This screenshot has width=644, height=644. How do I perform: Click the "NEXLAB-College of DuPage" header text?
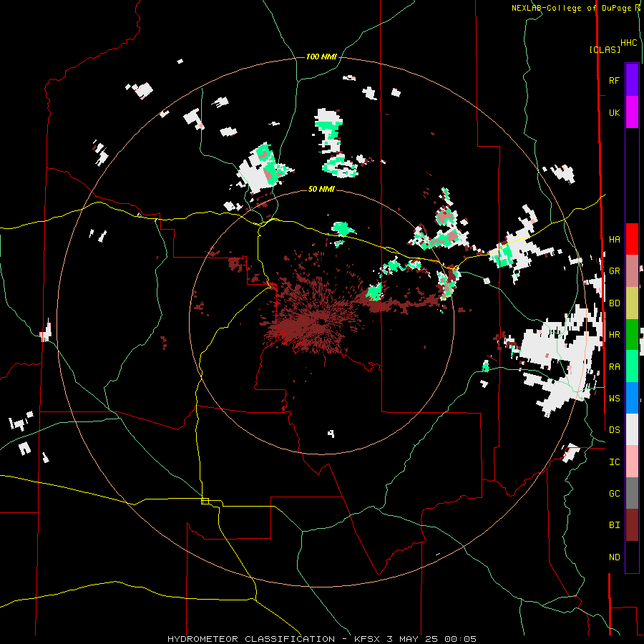(571, 8)
